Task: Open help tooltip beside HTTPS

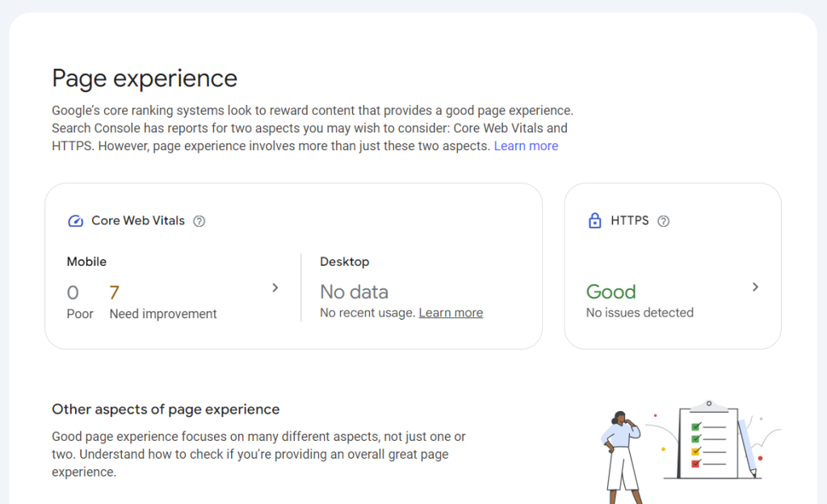Action: click(664, 221)
